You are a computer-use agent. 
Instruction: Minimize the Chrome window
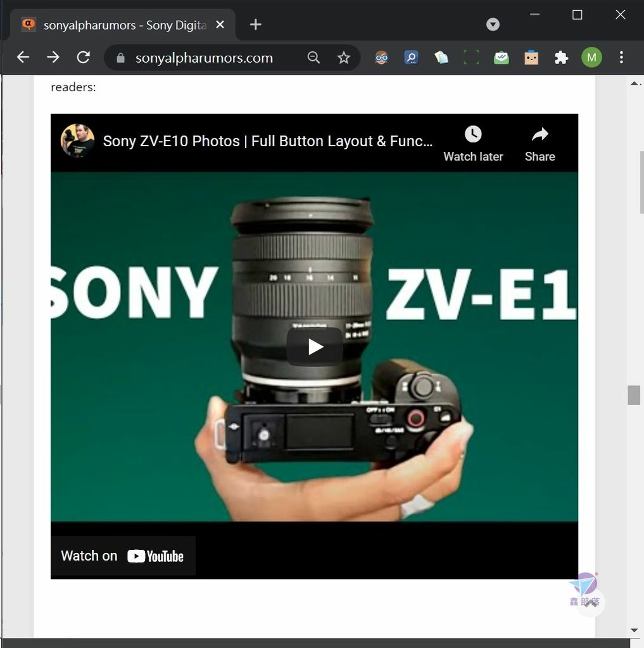(535, 15)
